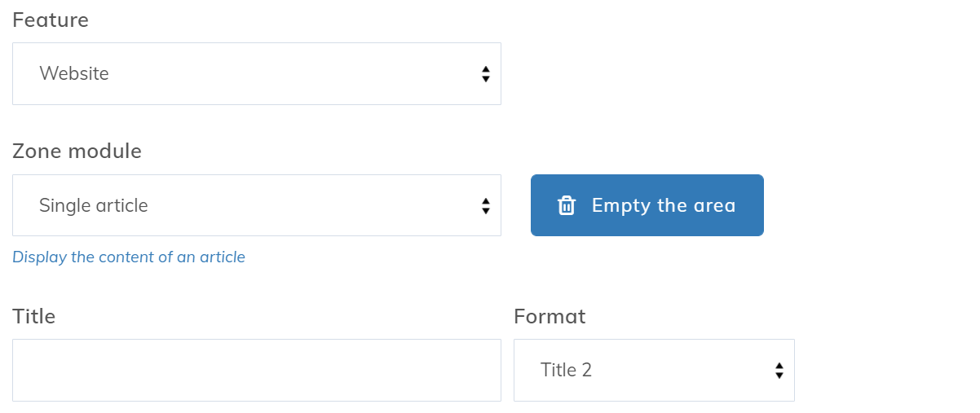Click the Format select up-down arrows
Viewport: 980px width, 413px height.
click(779, 371)
